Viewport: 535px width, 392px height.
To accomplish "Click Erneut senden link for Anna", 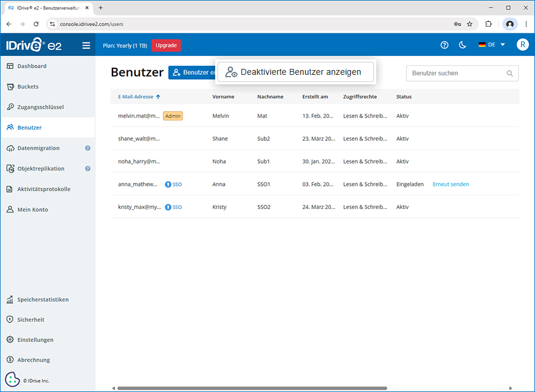I will coord(451,184).
